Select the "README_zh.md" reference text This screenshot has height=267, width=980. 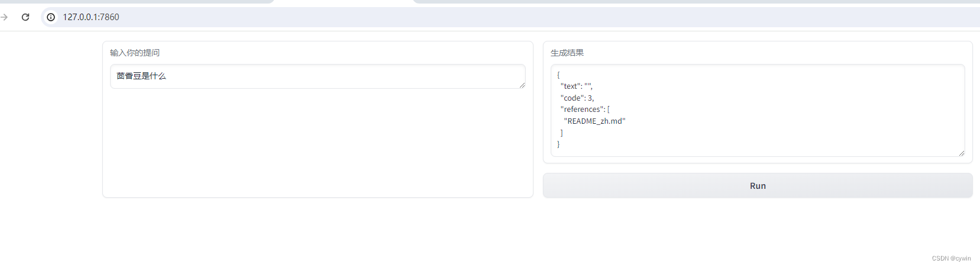point(594,121)
